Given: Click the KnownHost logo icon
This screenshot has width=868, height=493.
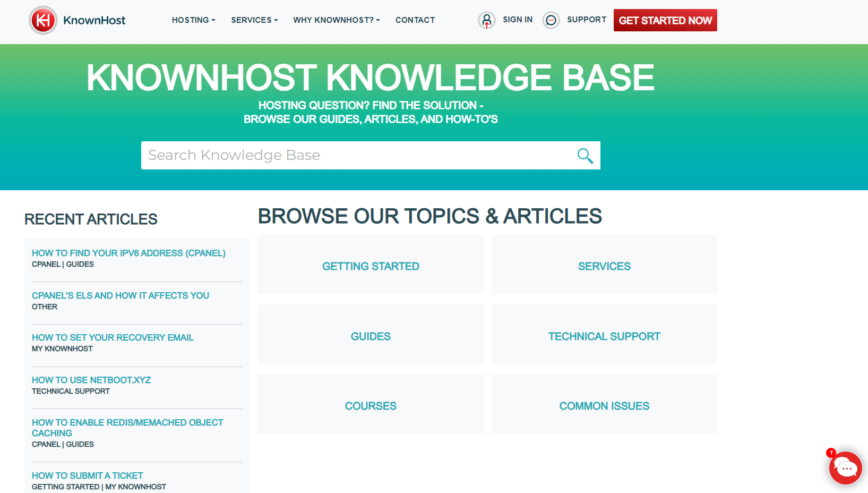Looking at the screenshot, I should tap(43, 20).
